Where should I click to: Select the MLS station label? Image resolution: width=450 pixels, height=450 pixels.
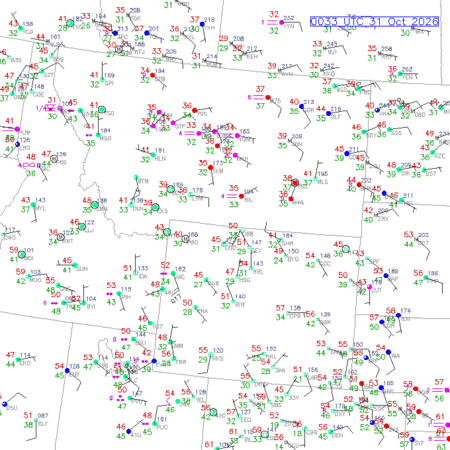[323, 182]
